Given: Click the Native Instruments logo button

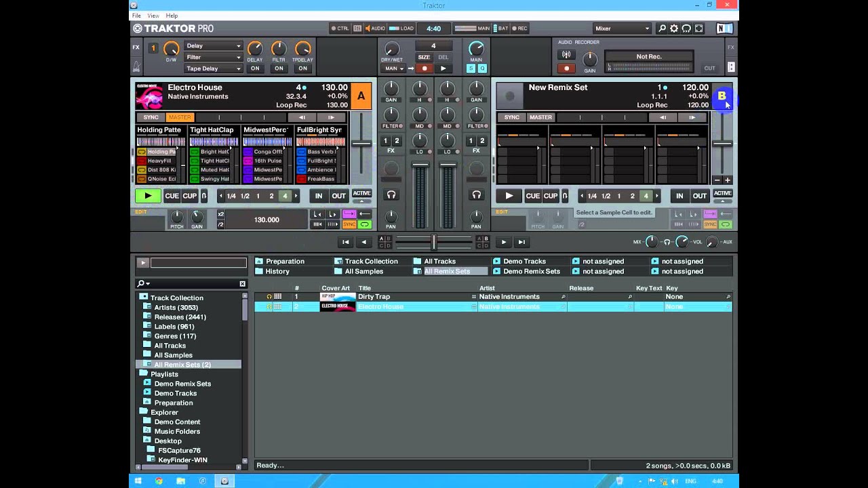Looking at the screenshot, I should coord(724,28).
